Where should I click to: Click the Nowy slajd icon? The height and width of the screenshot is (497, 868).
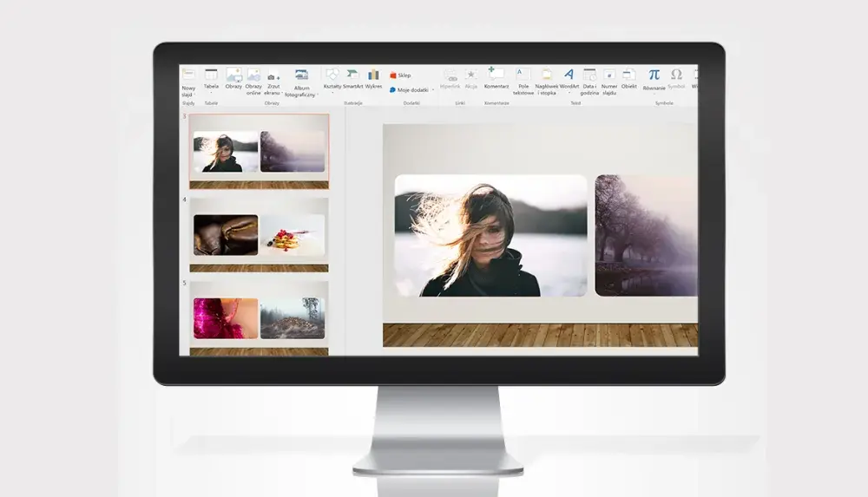coord(188,75)
